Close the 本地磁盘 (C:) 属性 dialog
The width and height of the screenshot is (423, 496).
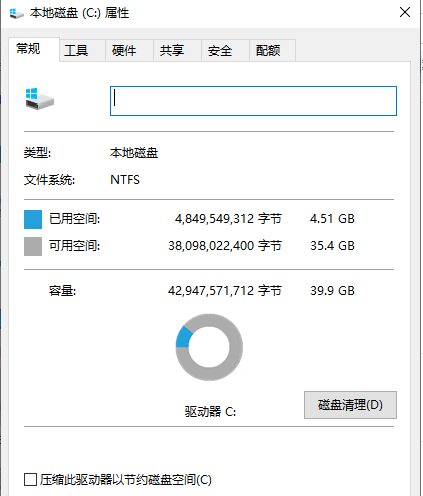pos(405,12)
